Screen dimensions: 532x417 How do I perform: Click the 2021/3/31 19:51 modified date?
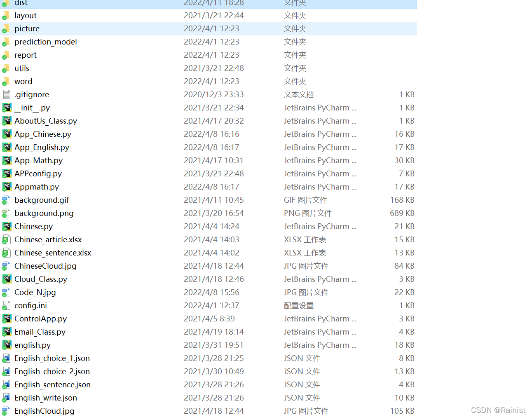[214, 345]
